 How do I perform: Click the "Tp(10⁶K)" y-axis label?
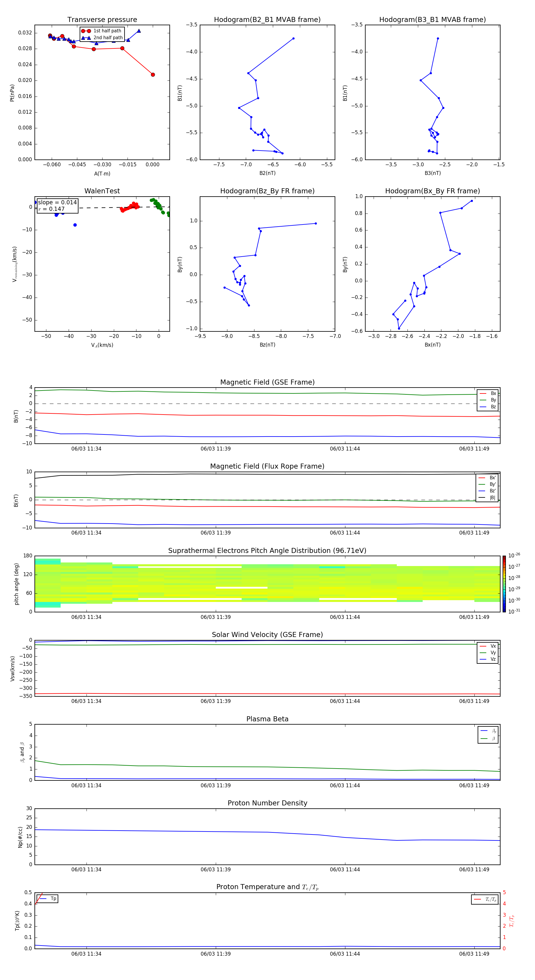tap(17, 921)
